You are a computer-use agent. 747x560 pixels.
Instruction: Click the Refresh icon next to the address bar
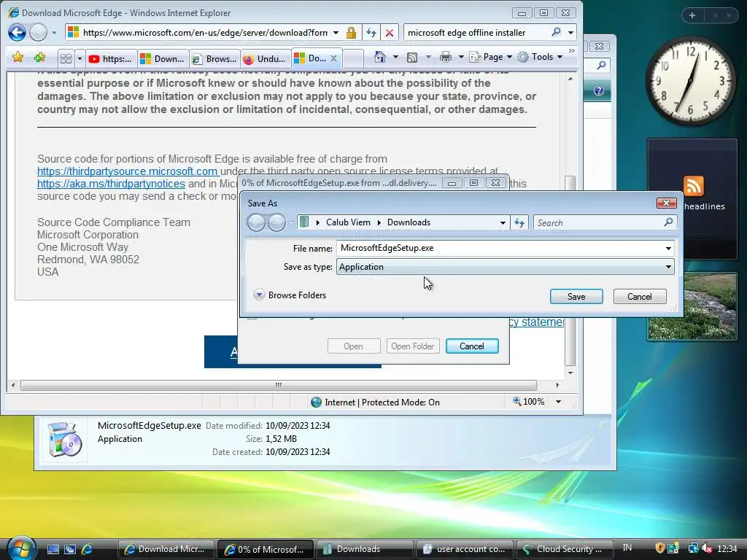point(371,32)
